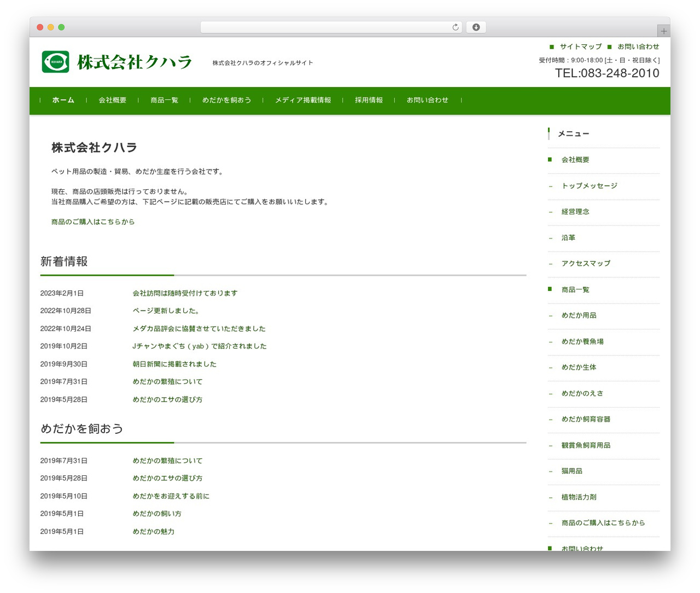The image size is (700, 593).
Task: Follow the 商品のご購入はこちらから link in main text
Action: click(93, 222)
